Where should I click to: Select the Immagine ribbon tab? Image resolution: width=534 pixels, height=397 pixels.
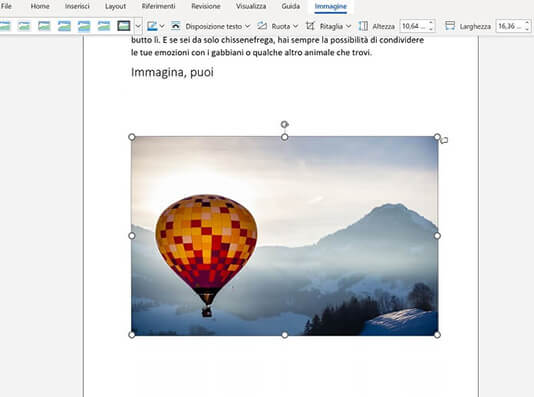pos(330,6)
